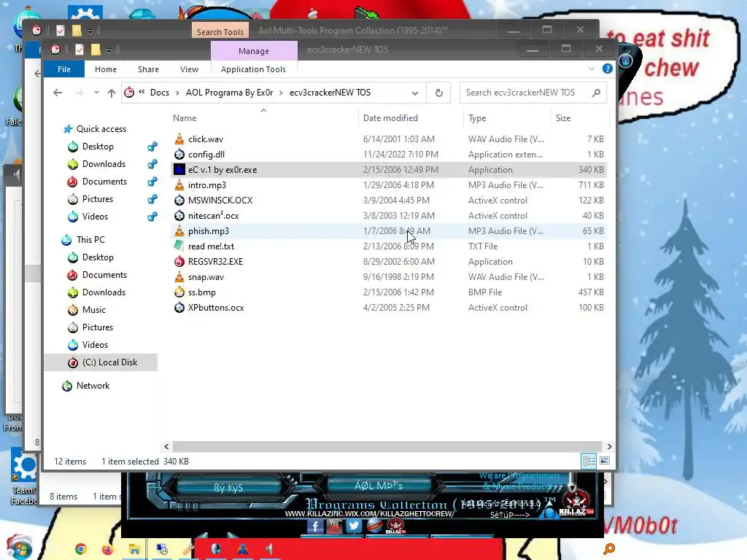The image size is (747, 560).
Task: Click the phish.mp3 audio file icon
Action: pyautogui.click(x=179, y=231)
